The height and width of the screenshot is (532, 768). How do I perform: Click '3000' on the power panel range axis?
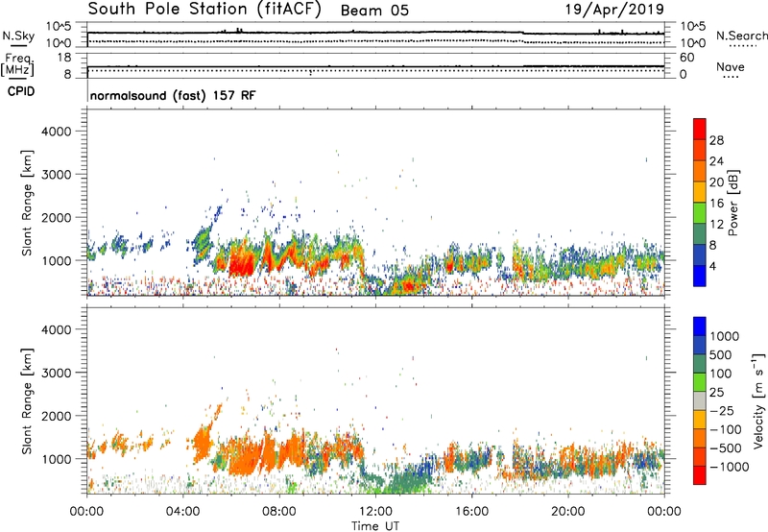click(x=56, y=175)
